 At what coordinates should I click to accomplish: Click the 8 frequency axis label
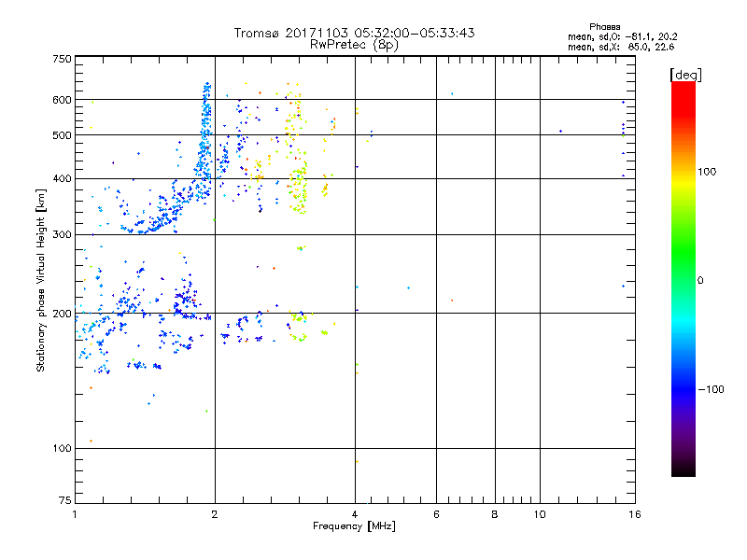[495, 514]
